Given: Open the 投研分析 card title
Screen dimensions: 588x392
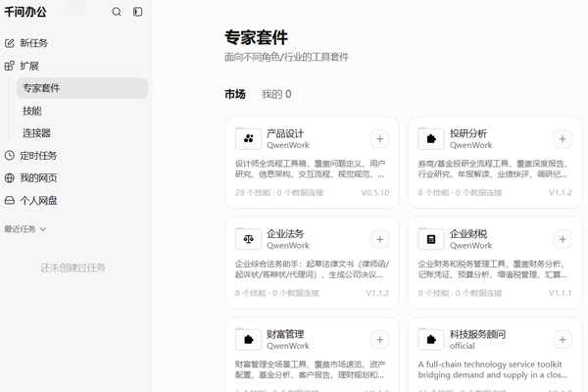Looking at the screenshot, I should coord(468,133).
